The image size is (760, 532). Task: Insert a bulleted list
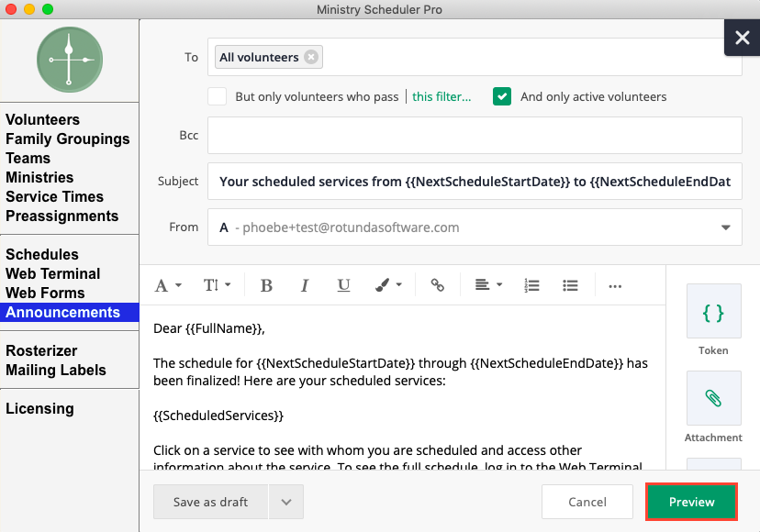click(570, 285)
